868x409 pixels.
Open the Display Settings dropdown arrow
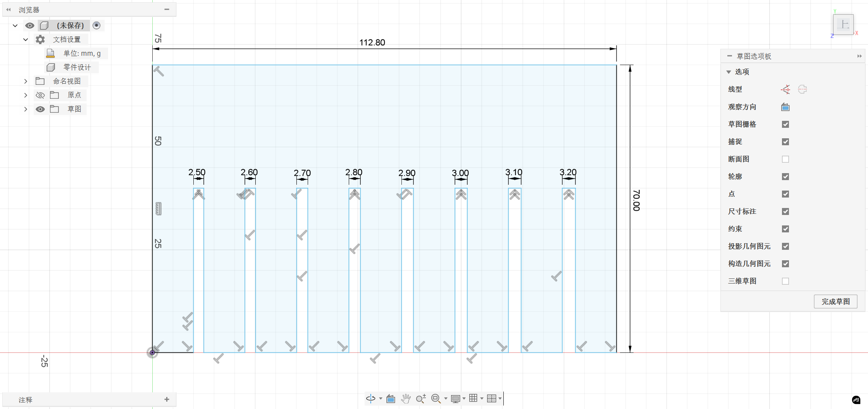click(464, 399)
